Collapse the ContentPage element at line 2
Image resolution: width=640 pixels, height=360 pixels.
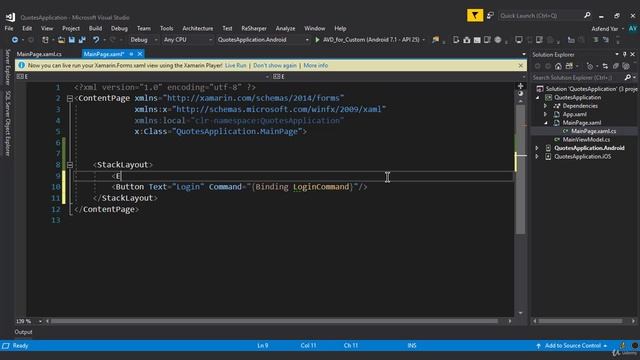coord(70,98)
